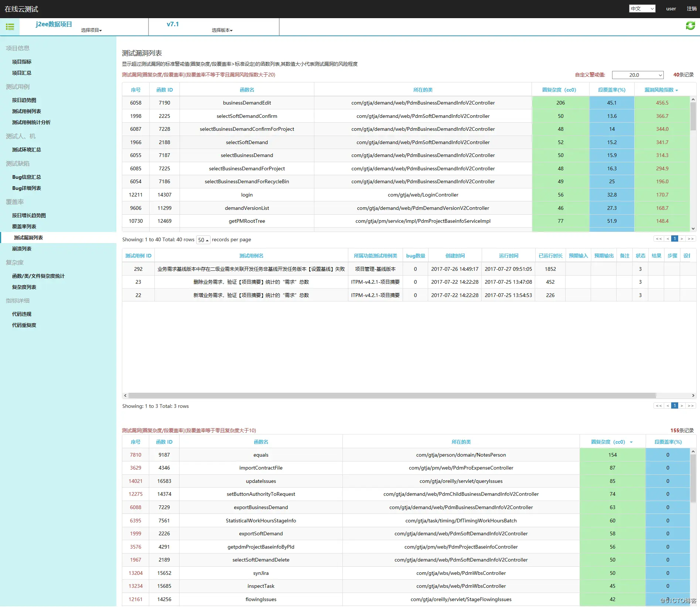This screenshot has height=607, width=700.
Task: Click the green hamburger menu icon
Action: click(10, 27)
